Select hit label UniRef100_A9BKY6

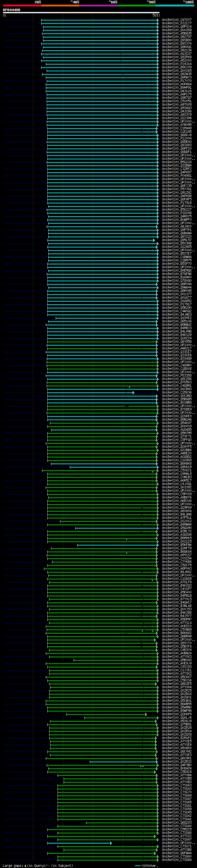(x=177, y=497)
